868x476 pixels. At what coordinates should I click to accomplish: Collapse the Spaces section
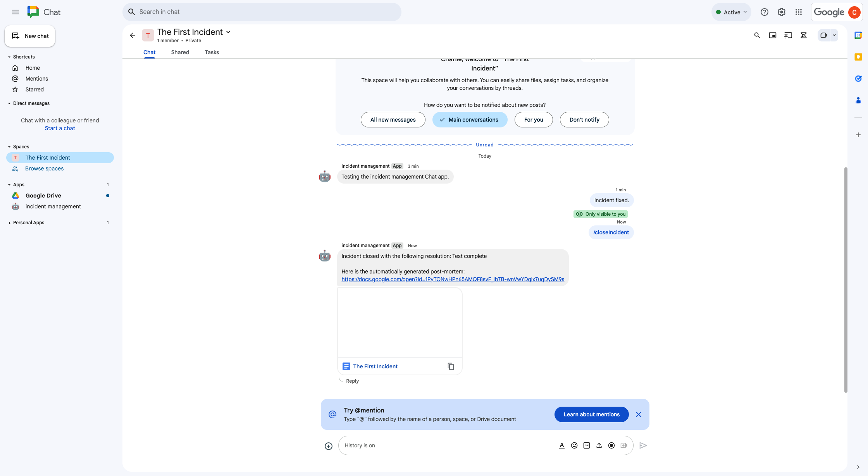coord(9,146)
